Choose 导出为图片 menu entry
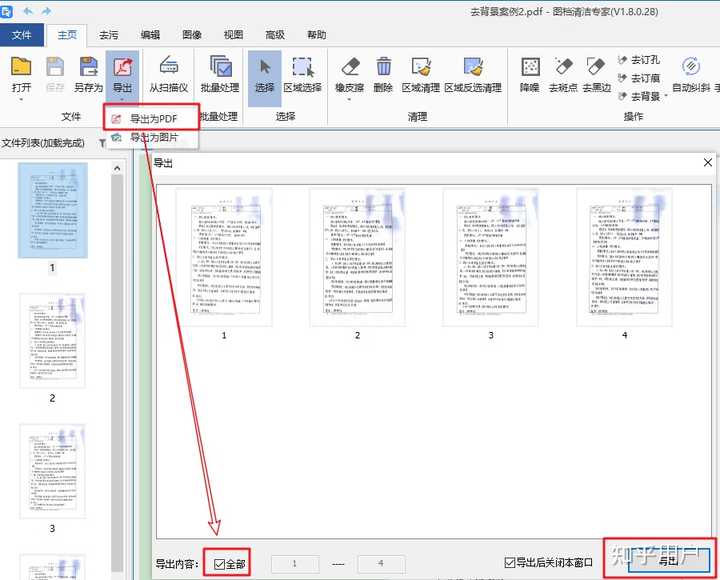Screen dimensions: 720x580 tap(152, 137)
